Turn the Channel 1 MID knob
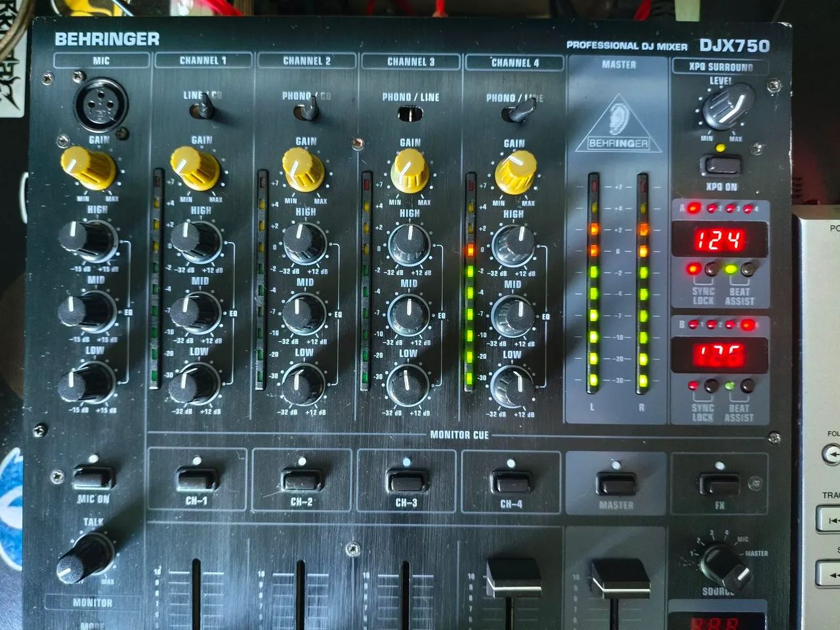840x630 pixels. 196,312
